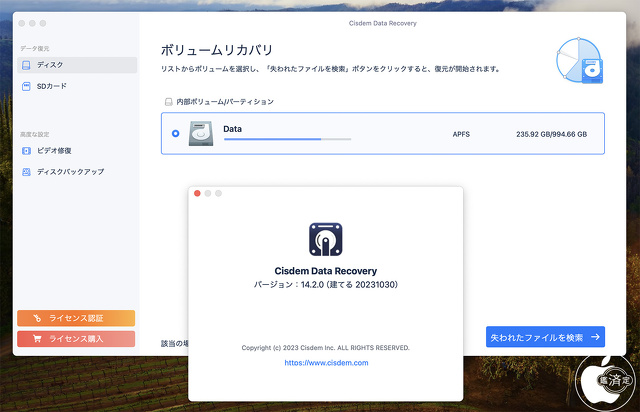The image size is (640, 412).
Task: Click the key icon on the ライセンス認証 button
Action: (37, 318)
